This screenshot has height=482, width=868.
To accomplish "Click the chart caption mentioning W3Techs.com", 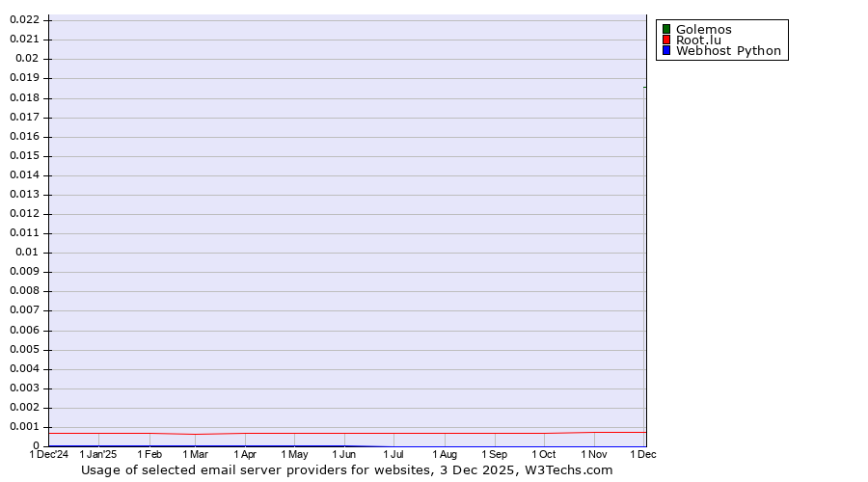I will tap(346, 470).
